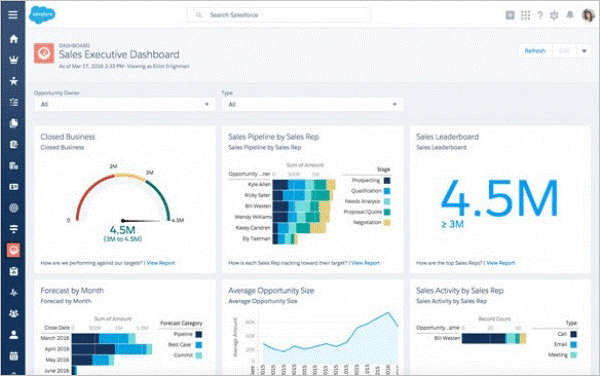
Task: Open the Help question mark icon
Action: coord(540,15)
